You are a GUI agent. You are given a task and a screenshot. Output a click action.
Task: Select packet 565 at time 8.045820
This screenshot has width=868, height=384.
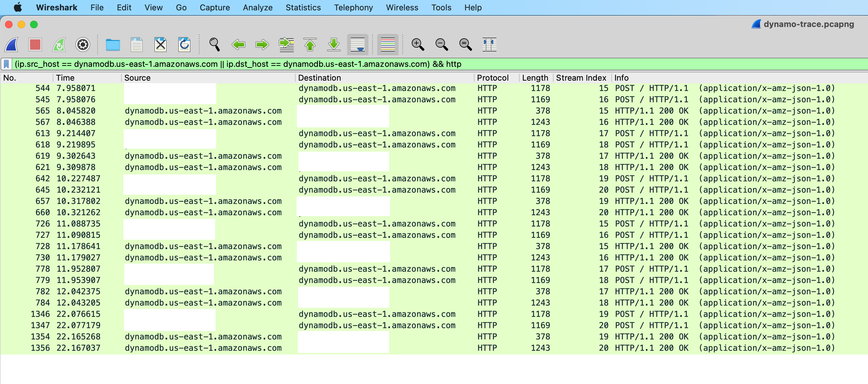434,111
